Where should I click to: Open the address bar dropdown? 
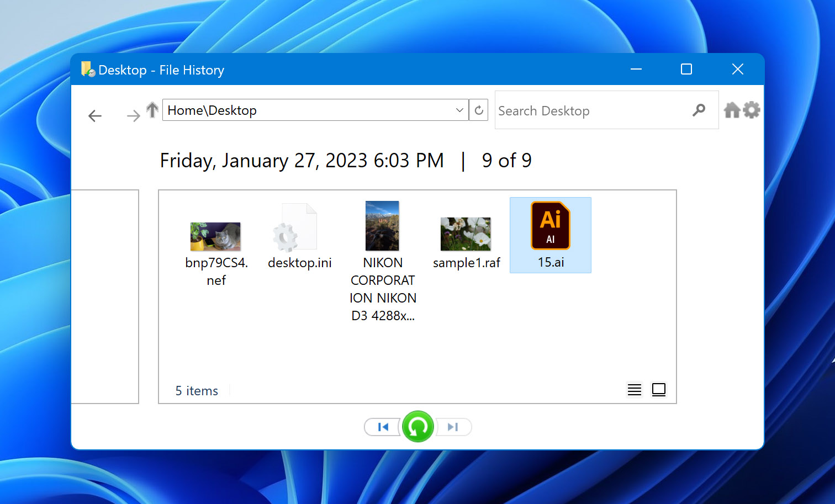[x=459, y=110]
